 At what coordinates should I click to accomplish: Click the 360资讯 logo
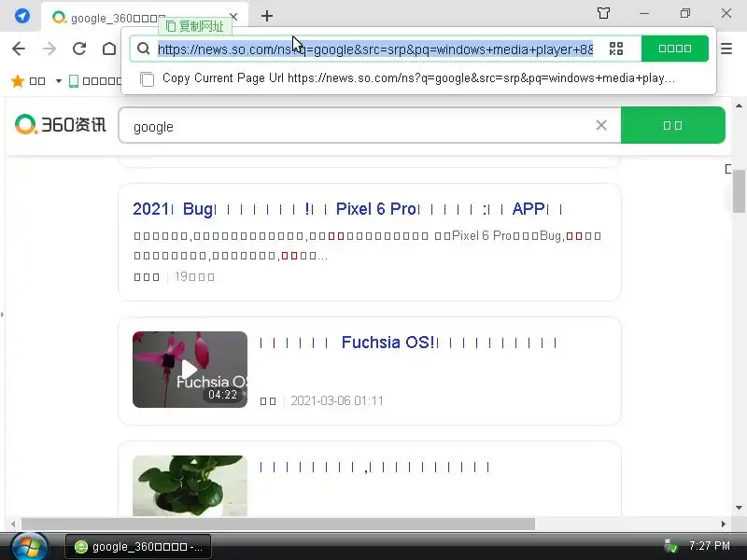click(x=60, y=125)
